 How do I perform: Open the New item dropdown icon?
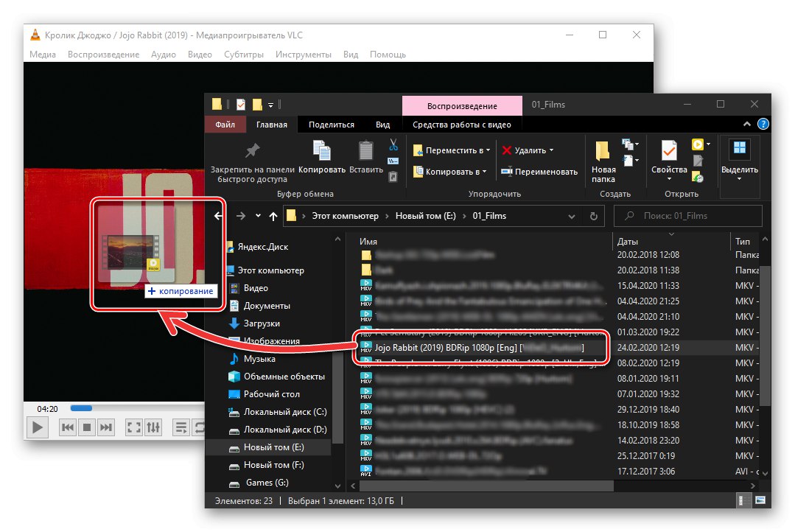pos(630,145)
